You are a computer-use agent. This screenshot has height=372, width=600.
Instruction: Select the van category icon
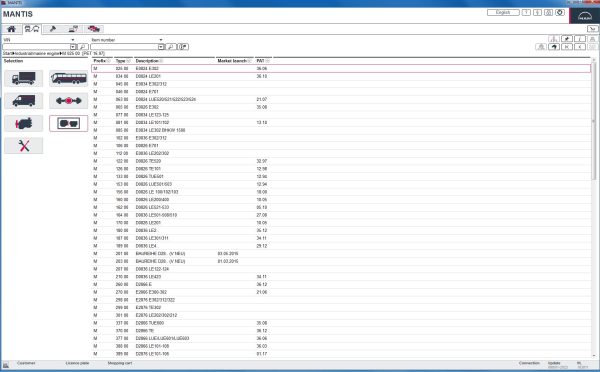click(23, 101)
